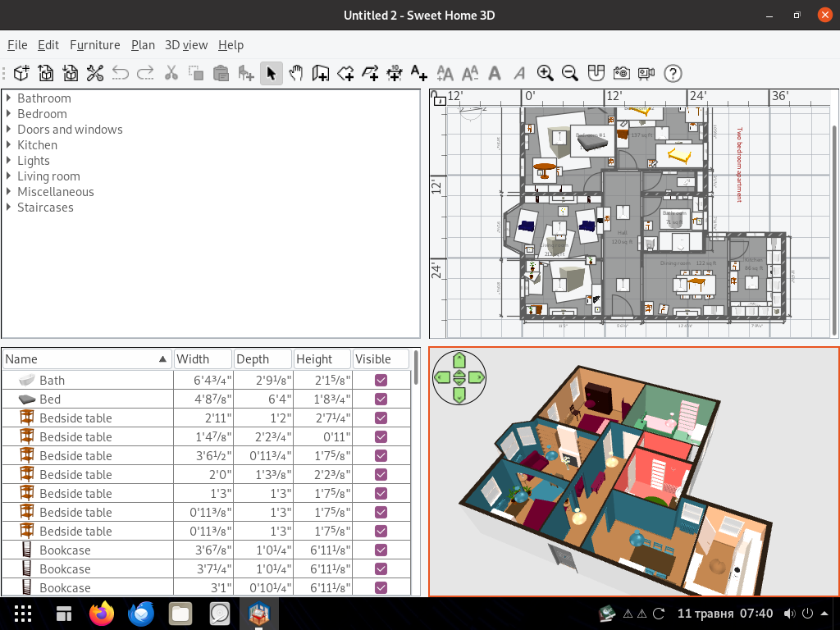This screenshot has width=840, height=630.
Task: Open the 3D view menu
Action: pos(186,45)
